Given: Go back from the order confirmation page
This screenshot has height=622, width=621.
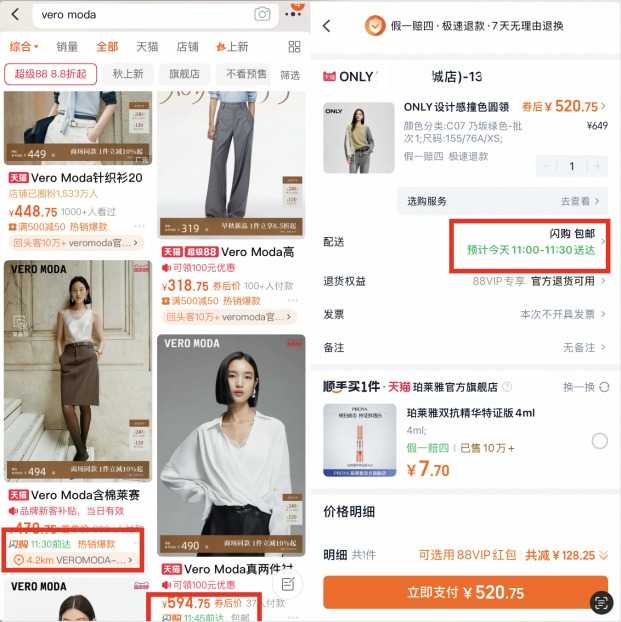Looking at the screenshot, I should (x=327, y=26).
